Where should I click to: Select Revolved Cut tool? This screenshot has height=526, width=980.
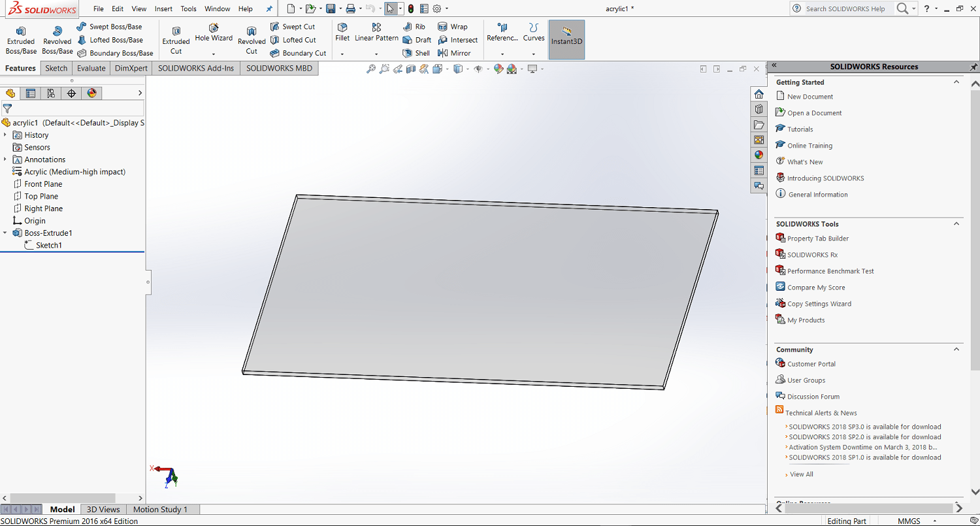(252, 41)
